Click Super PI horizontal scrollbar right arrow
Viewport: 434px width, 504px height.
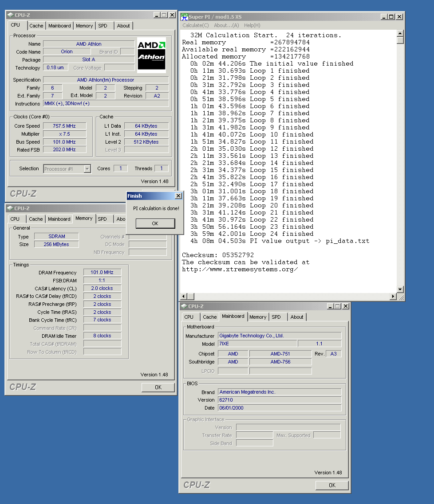click(393, 297)
